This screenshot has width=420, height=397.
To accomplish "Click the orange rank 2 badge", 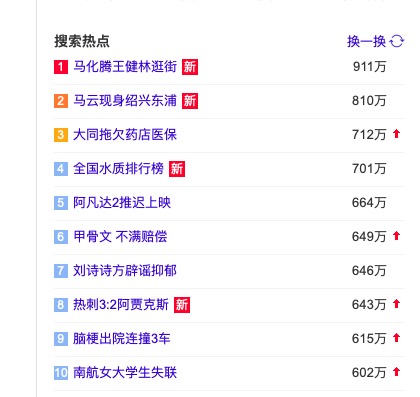I will click(61, 101).
